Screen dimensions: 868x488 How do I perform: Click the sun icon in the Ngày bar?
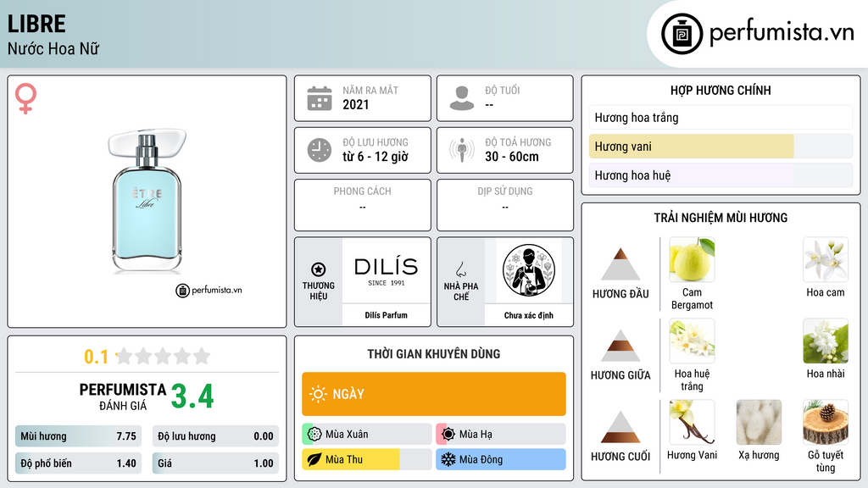click(318, 394)
